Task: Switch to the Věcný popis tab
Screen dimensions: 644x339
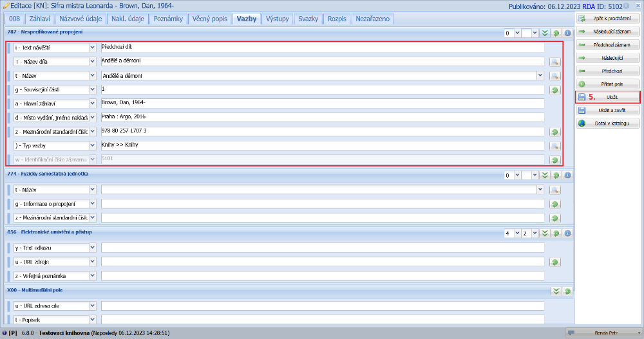Action: [x=210, y=19]
